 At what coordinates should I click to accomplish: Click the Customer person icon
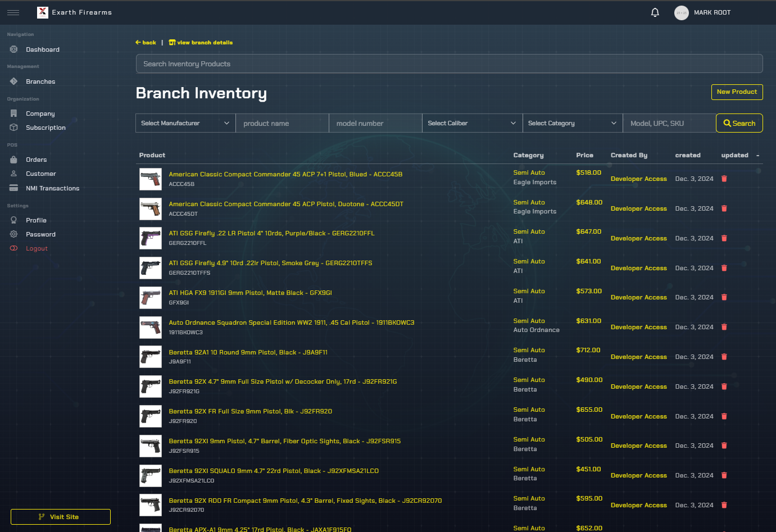pyautogui.click(x=13, y=174)
